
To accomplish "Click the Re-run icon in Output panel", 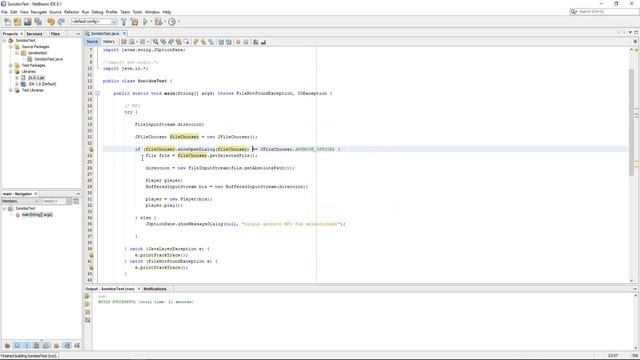I will tap(87, 296).
